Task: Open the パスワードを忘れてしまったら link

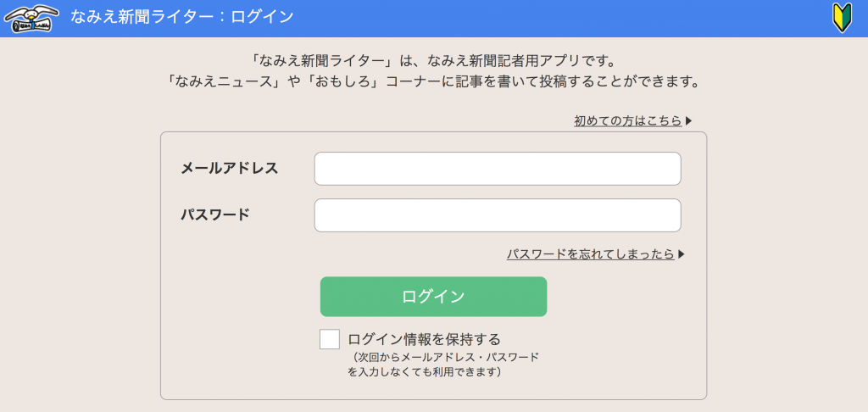Action: [x=591, y=254]
